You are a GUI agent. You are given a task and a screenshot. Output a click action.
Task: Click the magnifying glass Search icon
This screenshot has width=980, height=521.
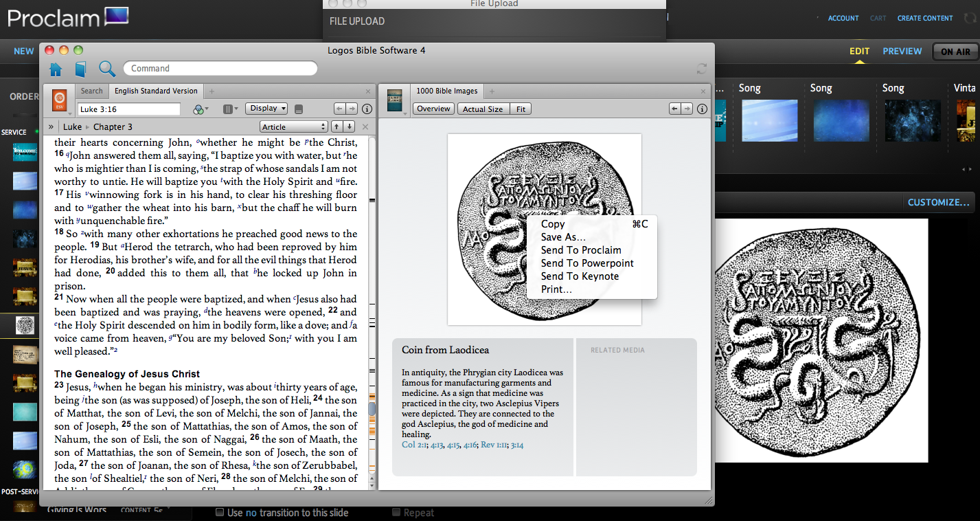(x=106, y=69)
